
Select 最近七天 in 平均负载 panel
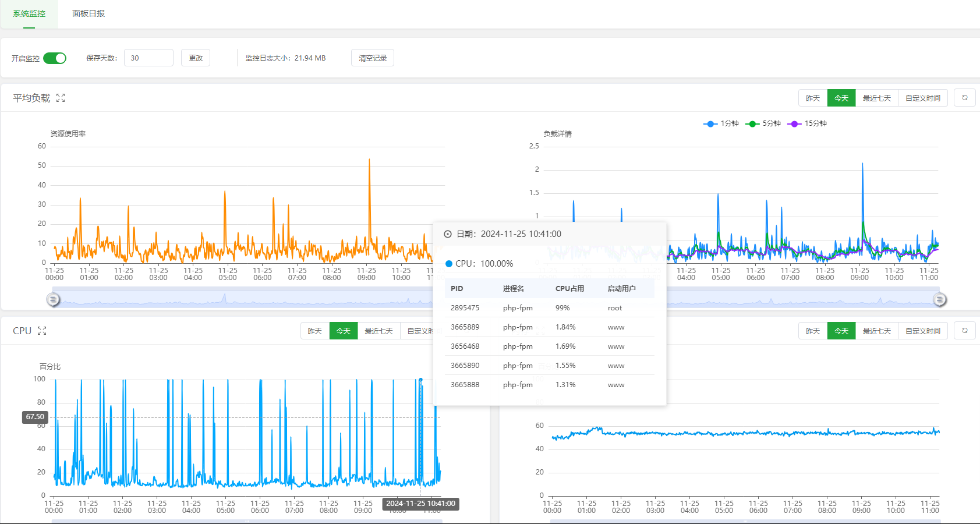(x=877, y=98)
